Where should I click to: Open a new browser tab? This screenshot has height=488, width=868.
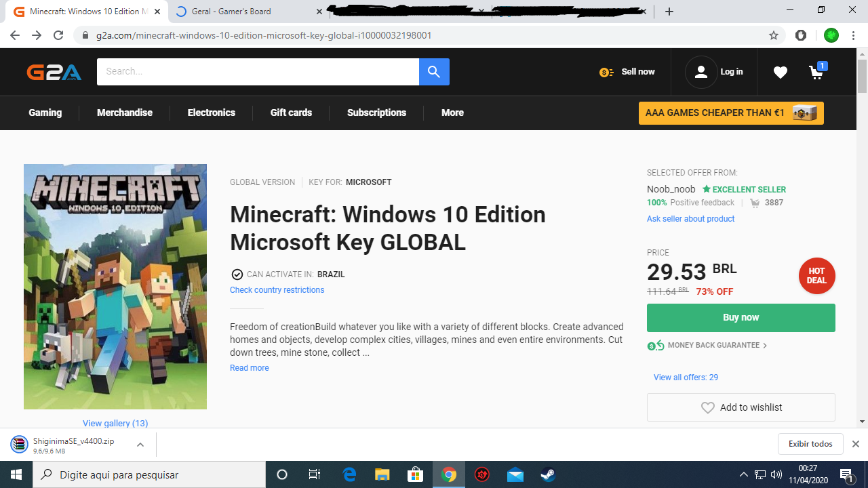click(x=669, y=12)
